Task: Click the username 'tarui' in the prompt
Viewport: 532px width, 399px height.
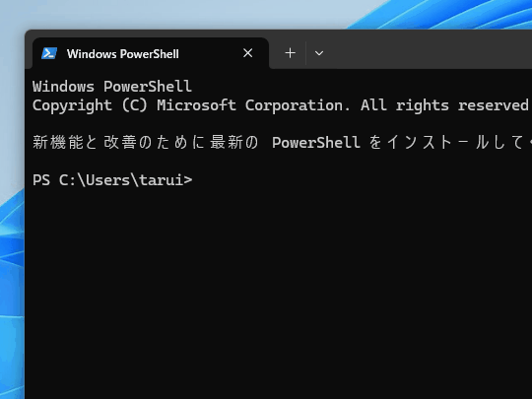Action: coord(162,180)
